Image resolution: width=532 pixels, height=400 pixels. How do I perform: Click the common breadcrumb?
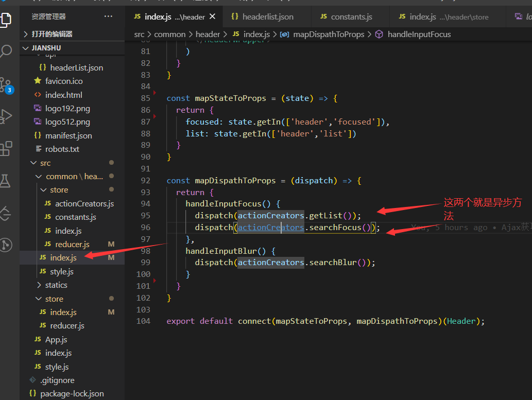coord(169,34)
